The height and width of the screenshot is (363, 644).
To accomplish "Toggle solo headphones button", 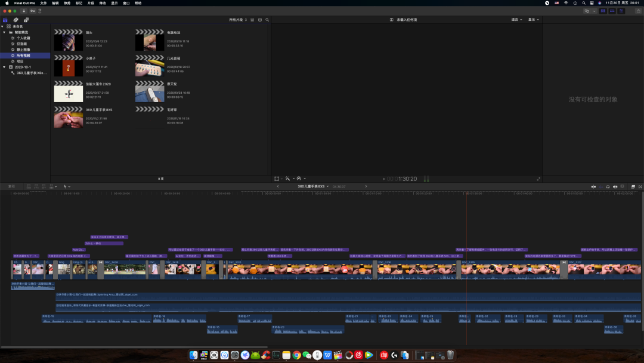I will 608,187.
